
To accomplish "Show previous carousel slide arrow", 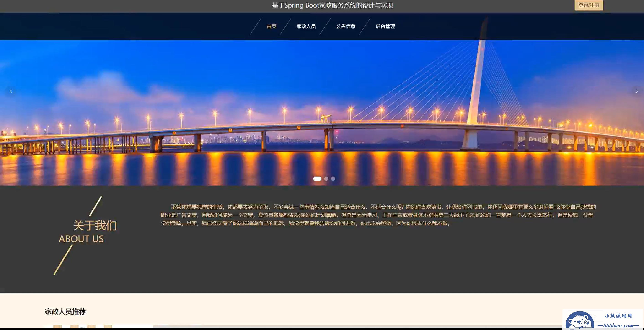I will point(11,91).
